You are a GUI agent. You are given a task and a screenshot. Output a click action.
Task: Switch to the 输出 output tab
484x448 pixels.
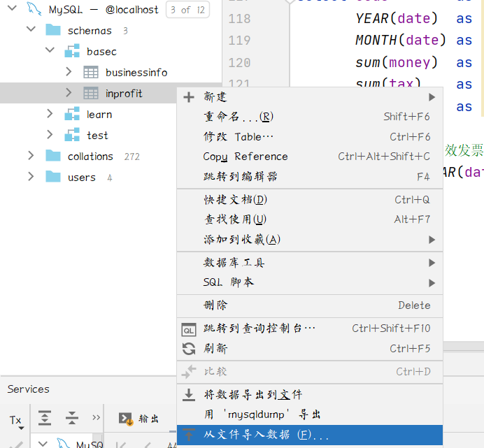(x=139, y=419)
